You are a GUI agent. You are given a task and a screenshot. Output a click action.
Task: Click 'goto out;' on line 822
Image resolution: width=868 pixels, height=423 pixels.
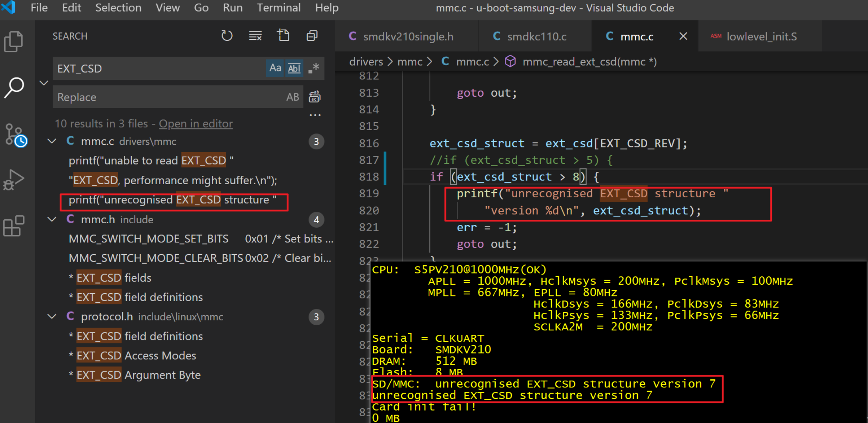[487, 244]
